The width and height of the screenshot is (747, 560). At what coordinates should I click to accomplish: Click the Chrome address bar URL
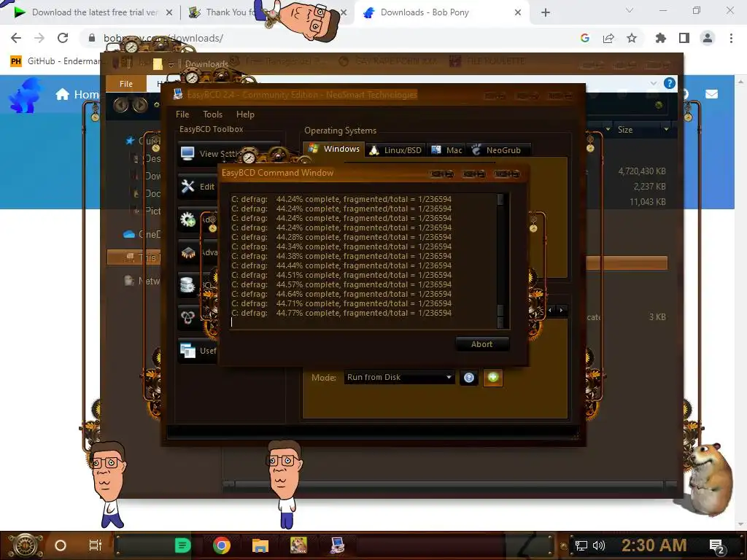163,38
